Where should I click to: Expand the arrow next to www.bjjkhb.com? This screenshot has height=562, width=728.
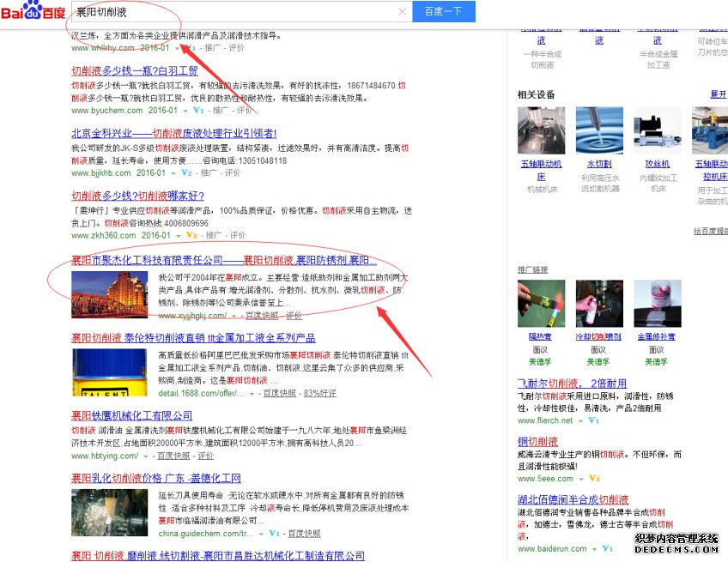click(173, 173)
